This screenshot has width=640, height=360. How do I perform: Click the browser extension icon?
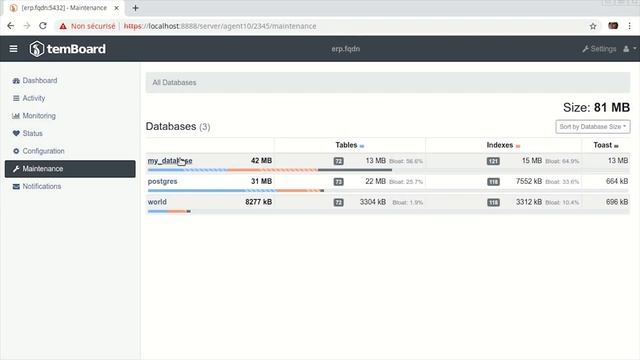click(x=613, y=26)
